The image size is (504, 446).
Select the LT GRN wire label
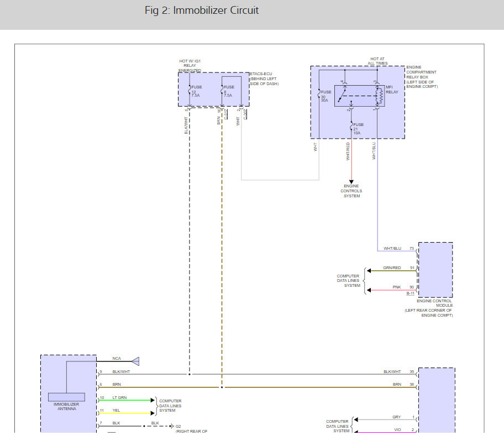point(119,398)
